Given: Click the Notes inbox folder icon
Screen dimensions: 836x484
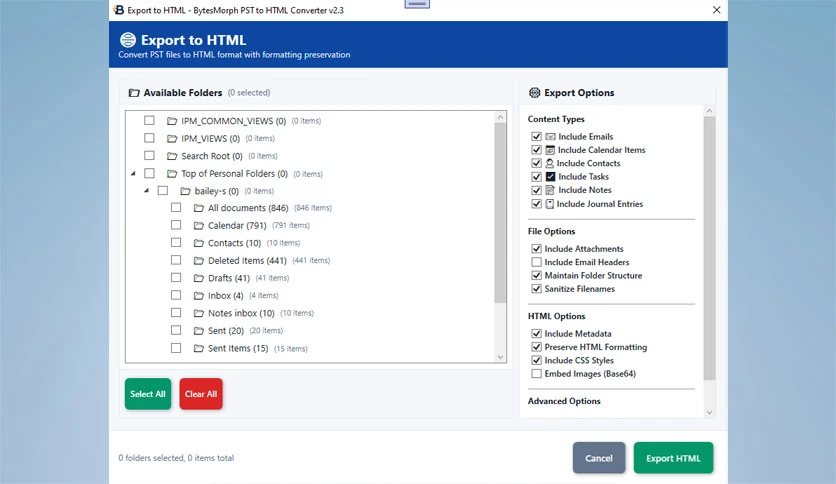Looking at the screenshot, I should (x=198, y=313).
